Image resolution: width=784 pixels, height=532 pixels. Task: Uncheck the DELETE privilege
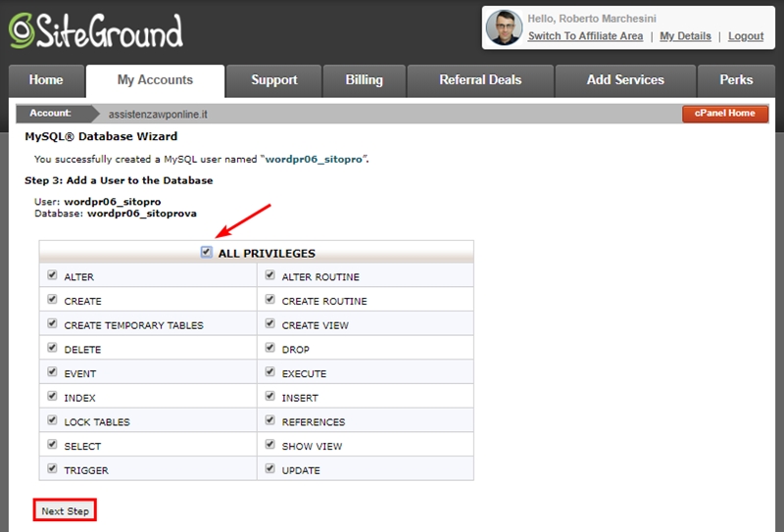[x=52, y=348]
